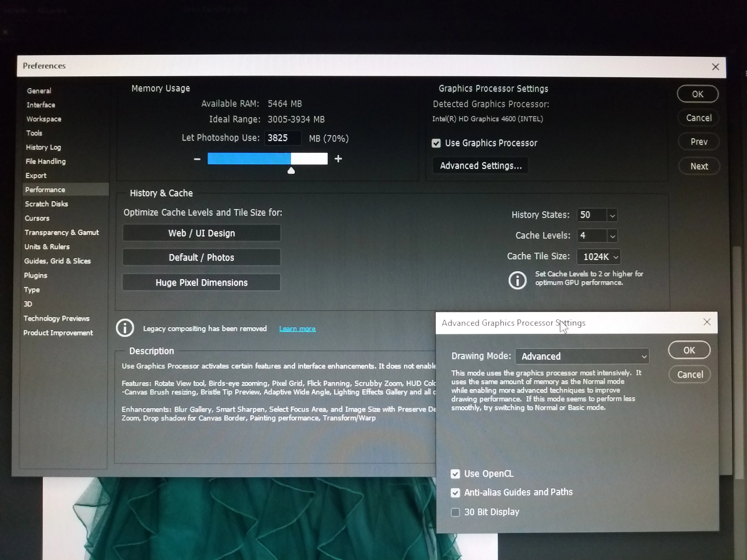Close the Preferences window

(715, 67)
